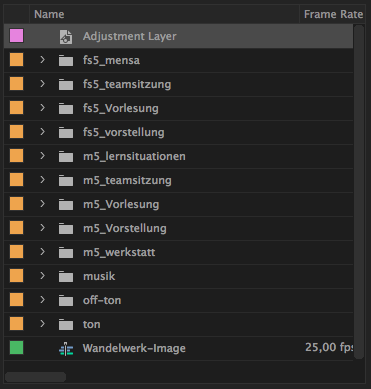371x389 pixels.
Task: Select the musik name text
Action: tap(99, 276)
